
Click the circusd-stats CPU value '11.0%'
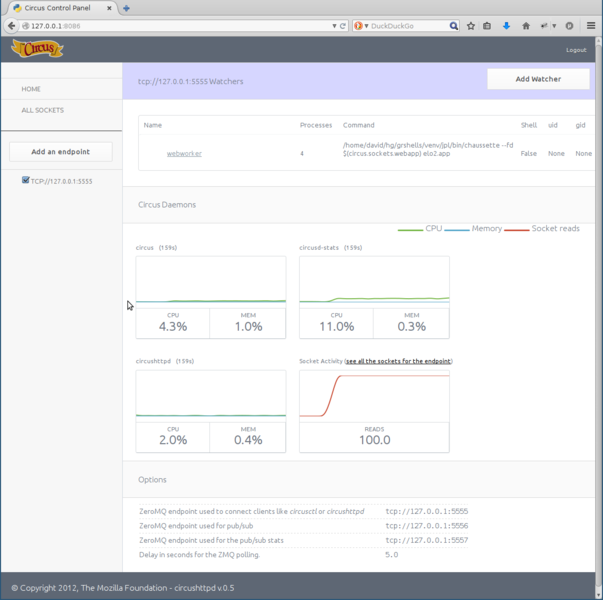336,327
